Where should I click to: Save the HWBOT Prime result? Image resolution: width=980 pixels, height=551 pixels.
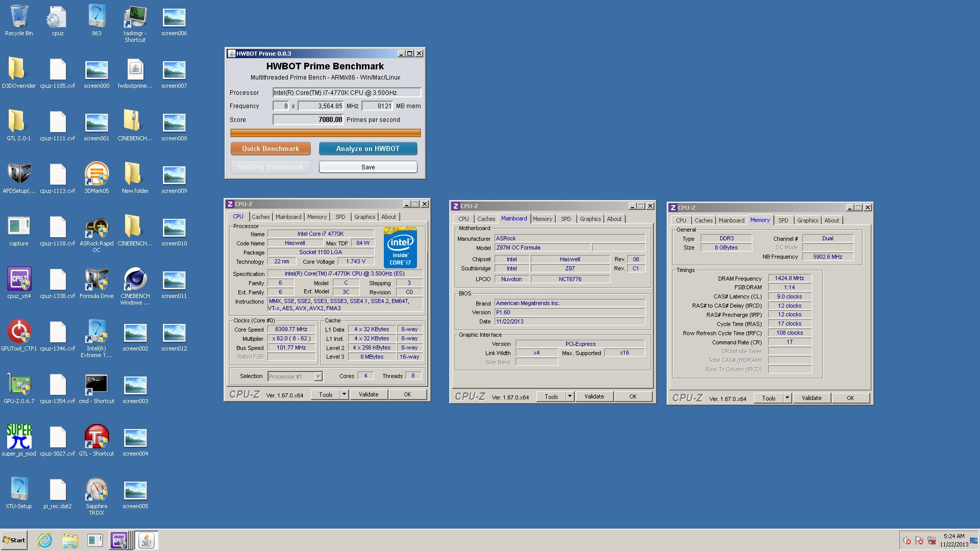[x=368, y=167]
